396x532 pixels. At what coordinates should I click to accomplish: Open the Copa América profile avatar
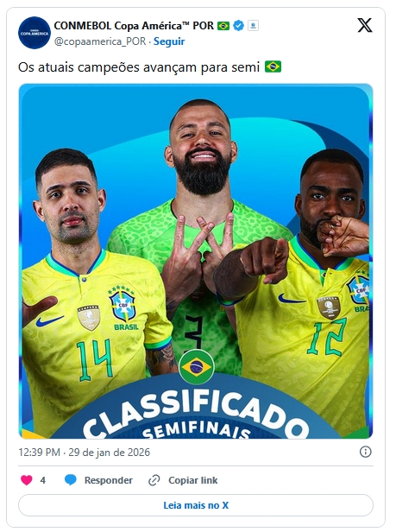point(35,33)
